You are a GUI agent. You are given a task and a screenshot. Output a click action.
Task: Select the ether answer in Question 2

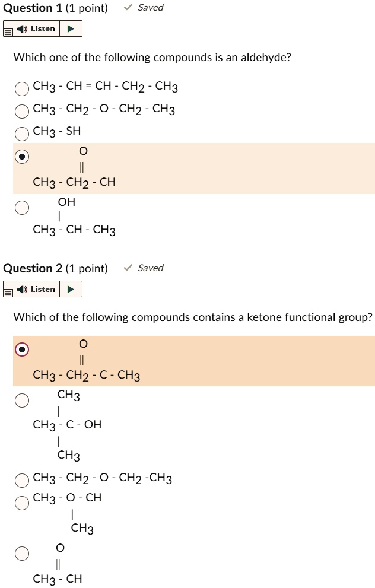coord(22,480)
